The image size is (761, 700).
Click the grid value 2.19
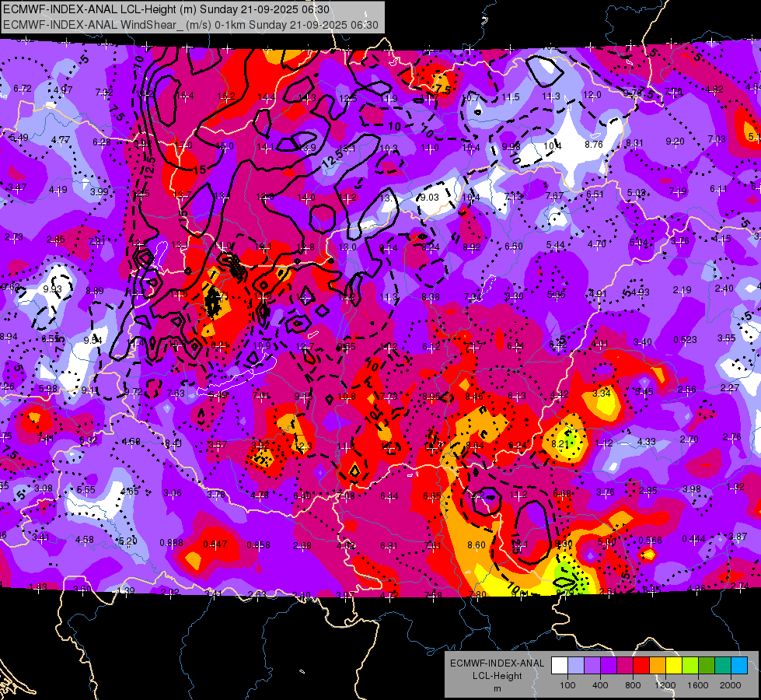click(x=682, y=290)
